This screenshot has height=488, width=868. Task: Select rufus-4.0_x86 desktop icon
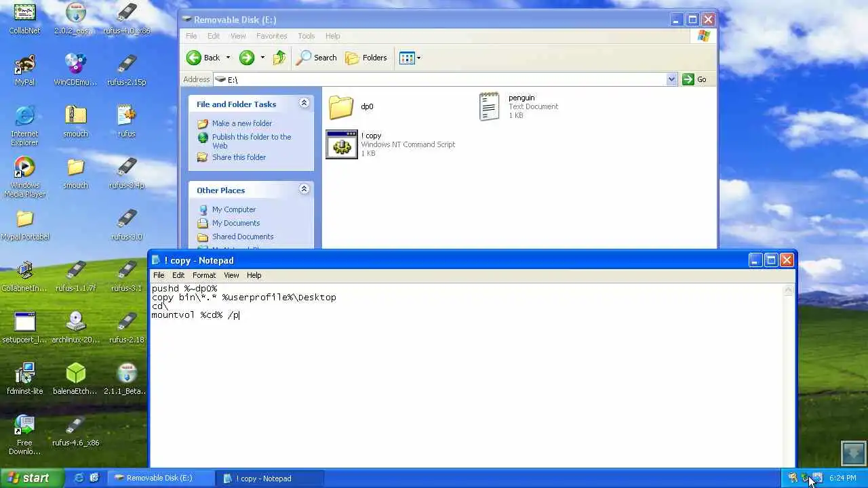(127, 18)
